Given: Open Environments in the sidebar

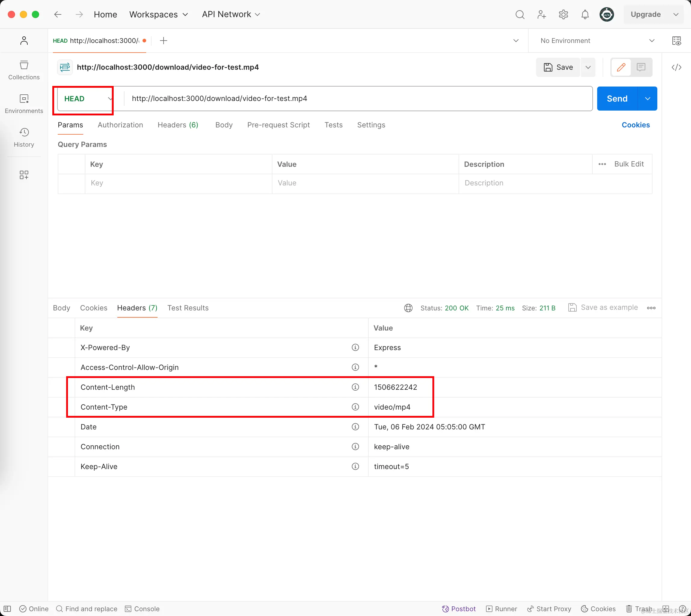Looking at the screenshot, I should point(24,104).
